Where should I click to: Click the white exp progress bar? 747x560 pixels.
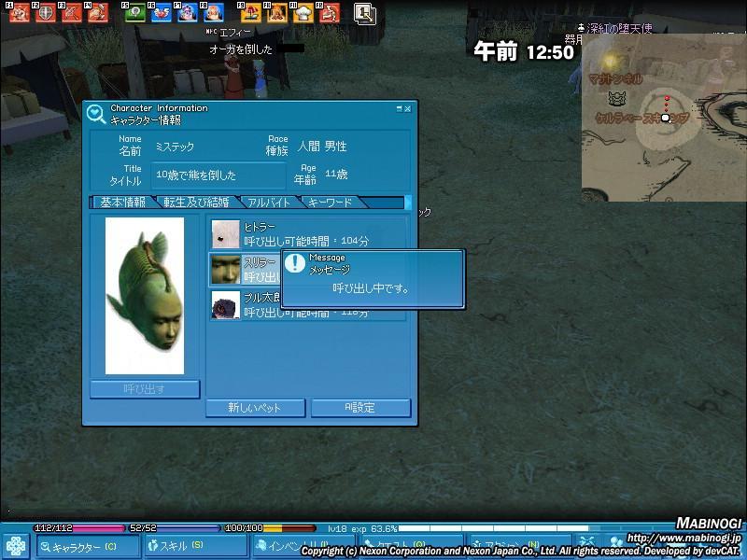click(494, 528)
